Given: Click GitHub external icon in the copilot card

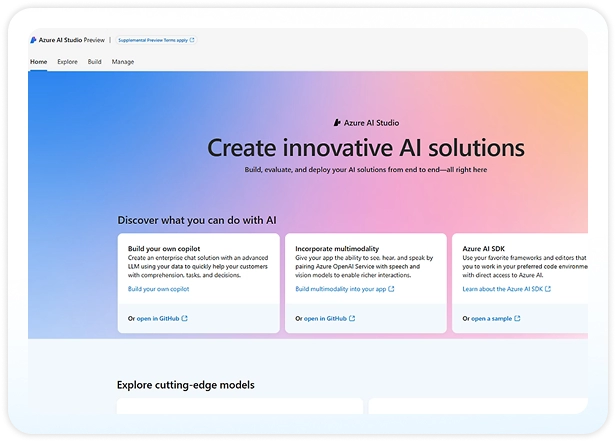Looking at the screenshot, I should [x=184, y=319].
